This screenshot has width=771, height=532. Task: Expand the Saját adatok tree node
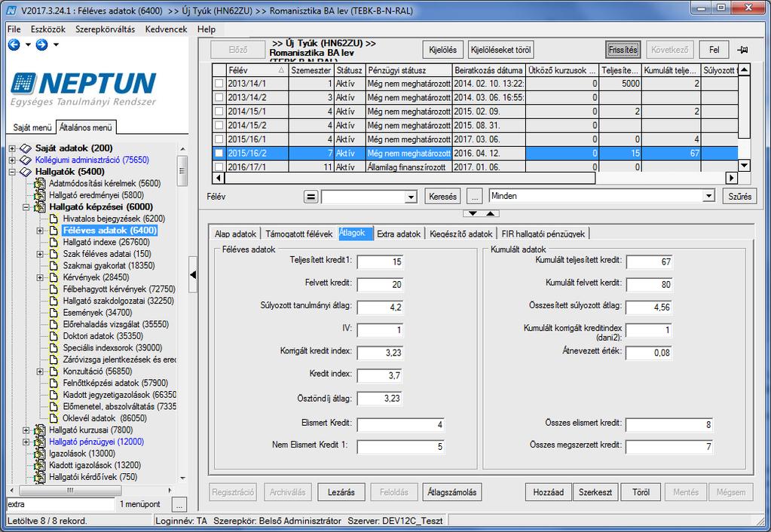[x=12, y=148]
